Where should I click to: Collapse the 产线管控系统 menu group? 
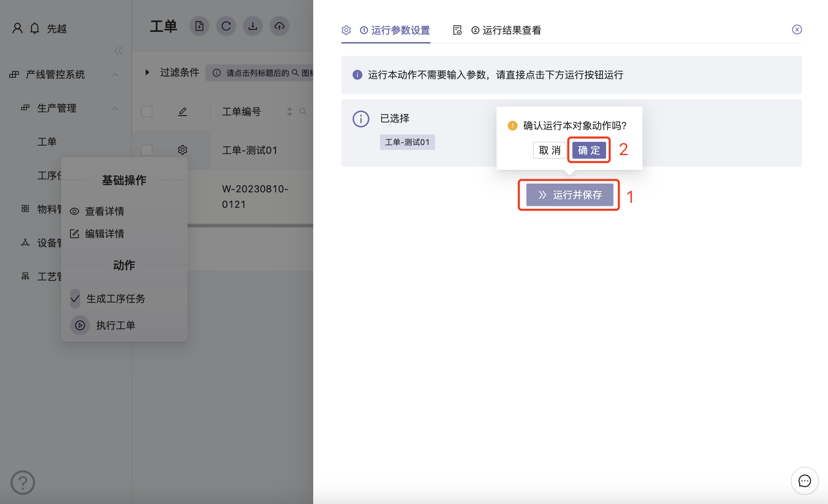115,74
